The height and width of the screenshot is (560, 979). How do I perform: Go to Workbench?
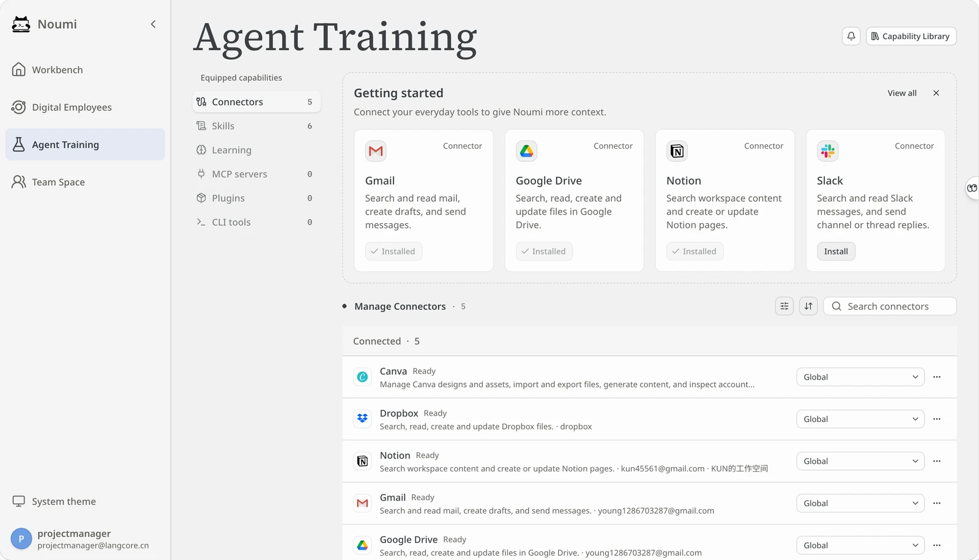(x=85, y=70)
